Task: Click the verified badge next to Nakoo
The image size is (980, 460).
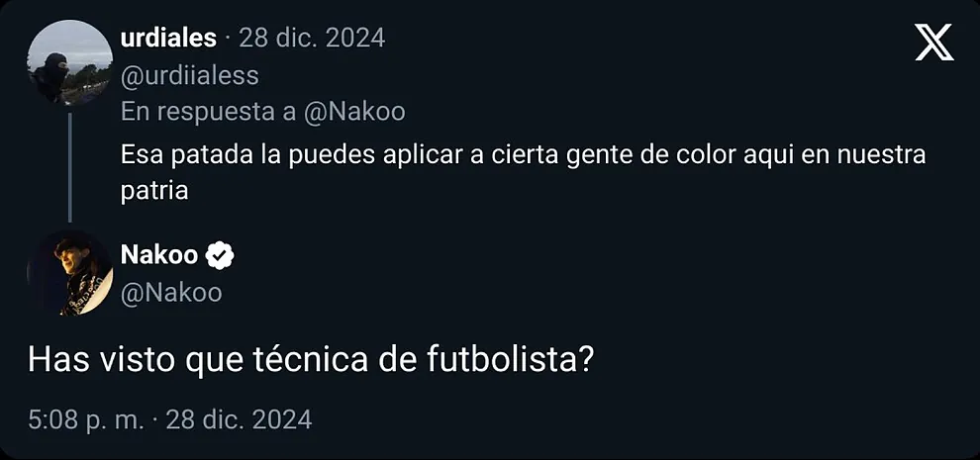Action: [220, 256]
